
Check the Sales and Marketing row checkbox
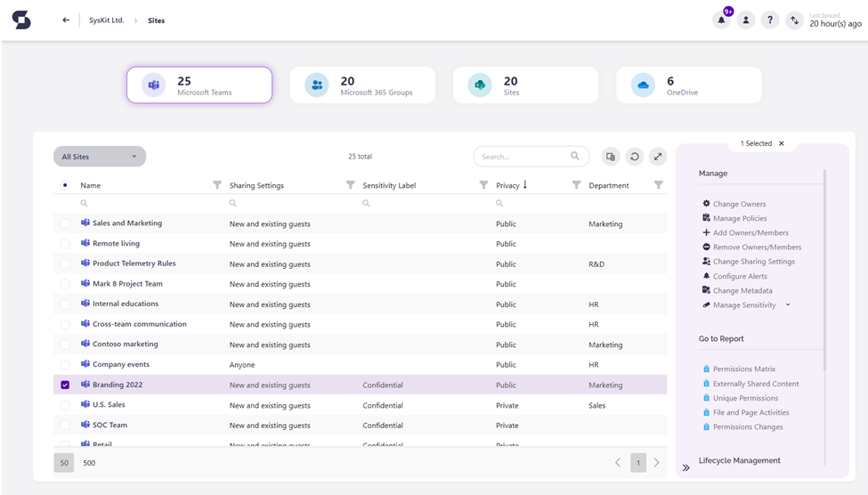click(65, 223)
